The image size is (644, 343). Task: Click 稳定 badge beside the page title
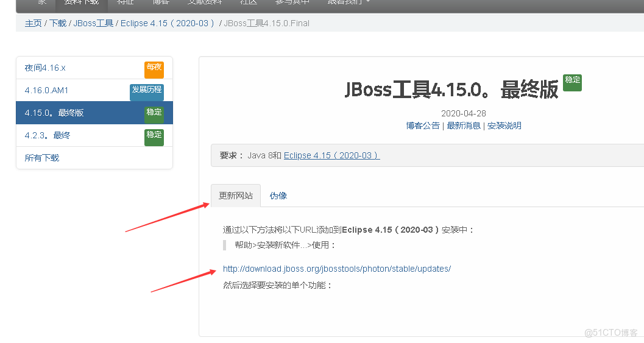coord(572,83)
